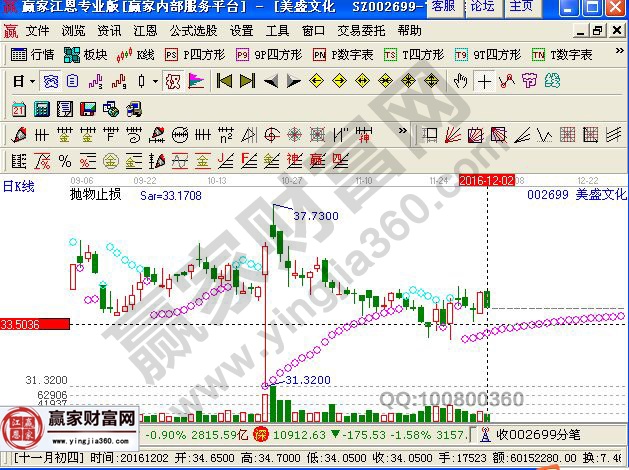Open the 9T四方形 tool
Screen dimensions: 629x470
[x=486, y=55]
